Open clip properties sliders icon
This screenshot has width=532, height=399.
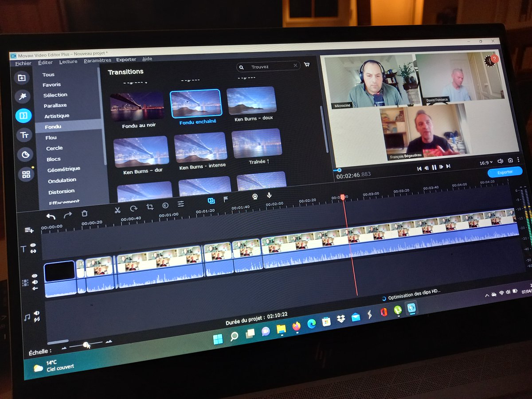click(181, 204)
